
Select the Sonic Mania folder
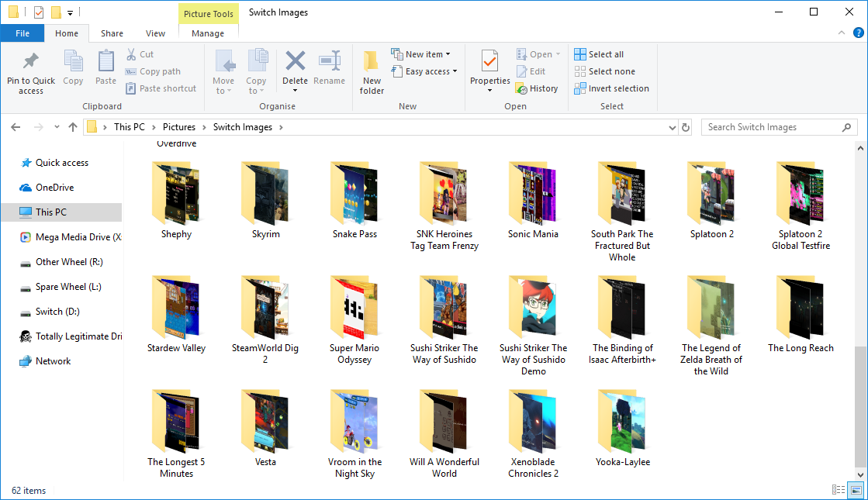pos(533,200)
